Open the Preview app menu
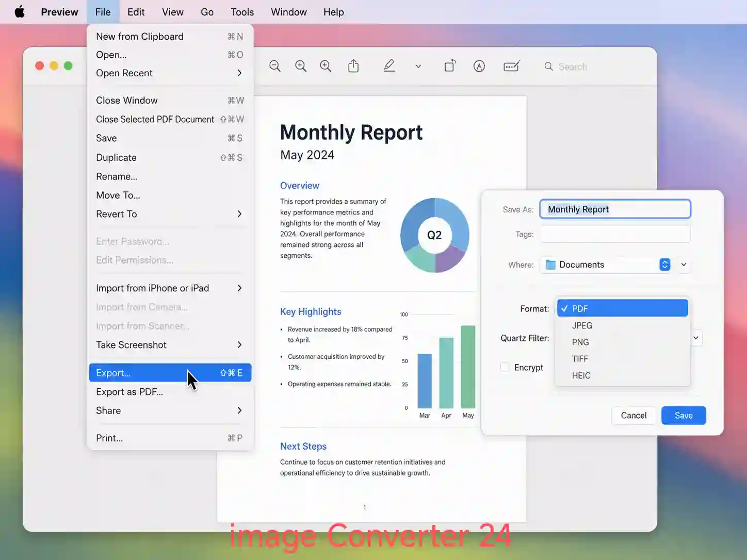747x560 pixels. pos(59,12)
